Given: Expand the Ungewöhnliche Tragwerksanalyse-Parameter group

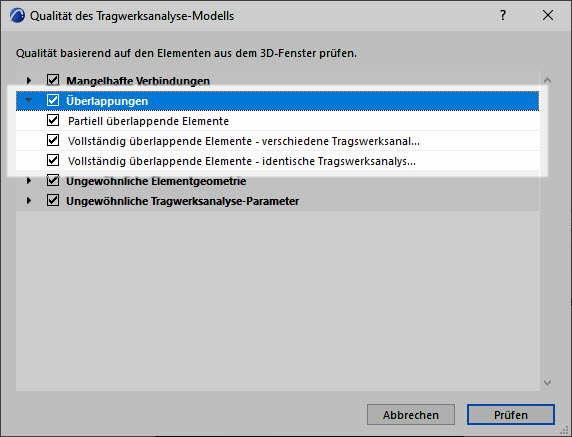Looking at the screenshot, I should point(29,201).
